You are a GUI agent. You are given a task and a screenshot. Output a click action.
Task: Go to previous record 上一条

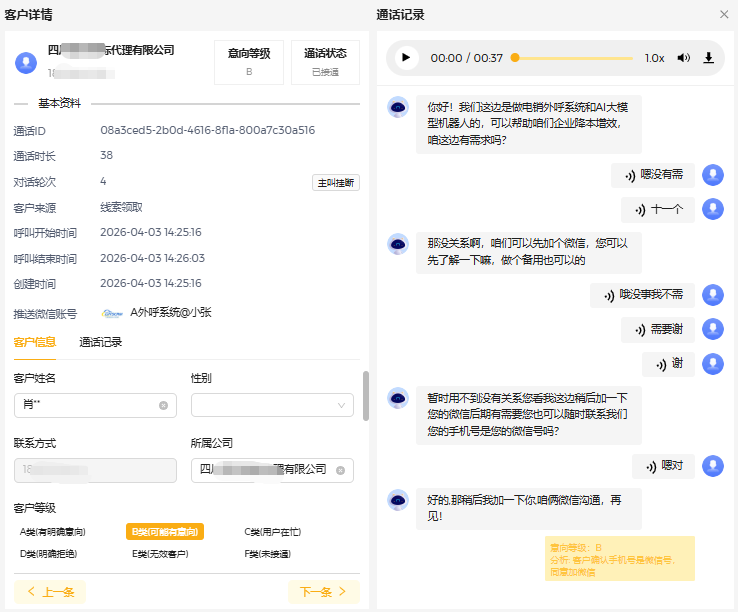50,592
